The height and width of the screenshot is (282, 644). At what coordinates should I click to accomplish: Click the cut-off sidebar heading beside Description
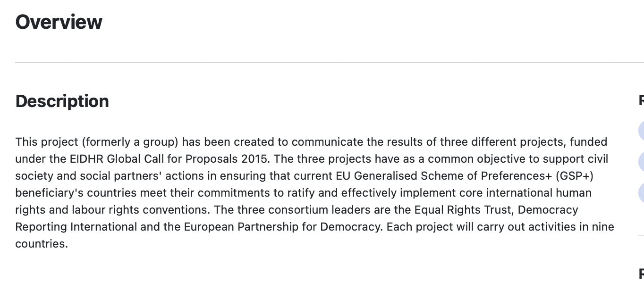(x=641, y=100)
